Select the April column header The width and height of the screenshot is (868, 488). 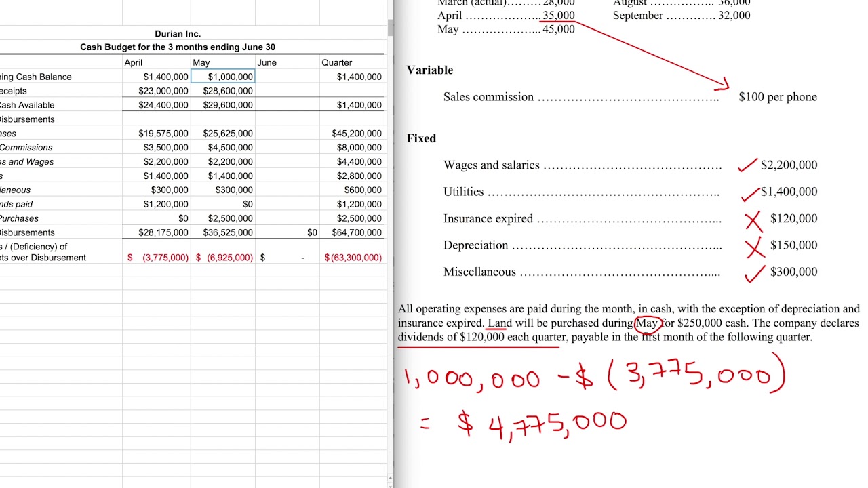(x=157, y=62)
